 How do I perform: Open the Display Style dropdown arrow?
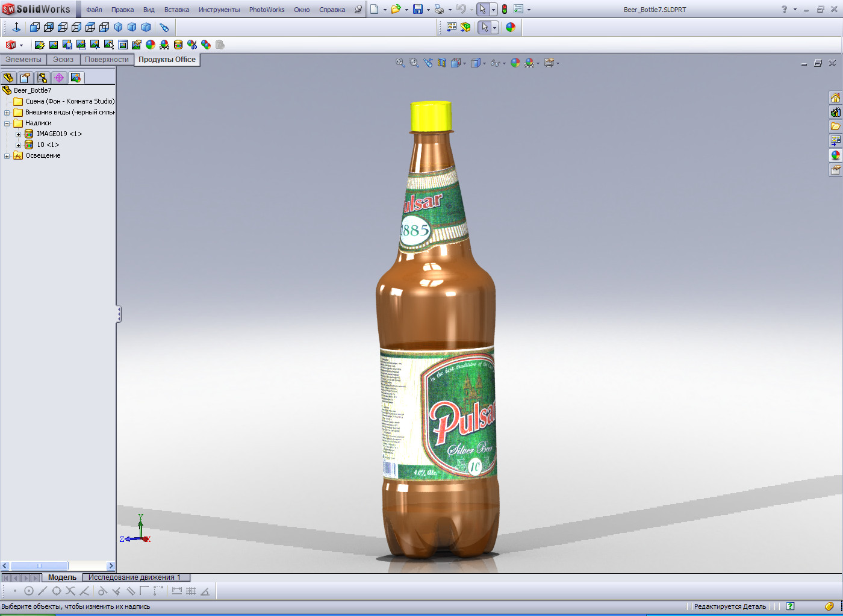pyautogui.click(x=484, y=63)
